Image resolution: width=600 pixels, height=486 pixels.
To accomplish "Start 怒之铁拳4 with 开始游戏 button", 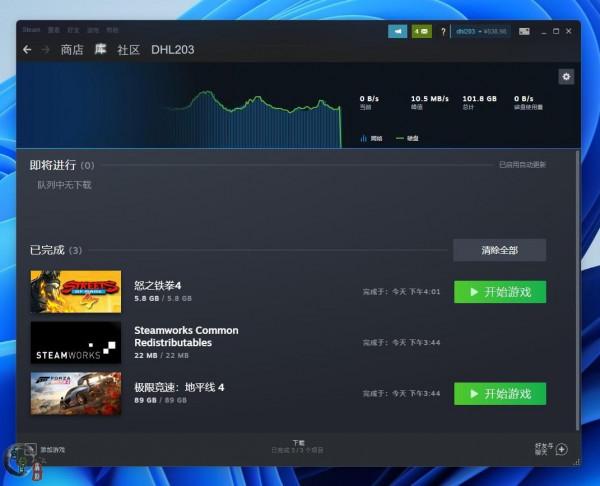I will click(499, 292).
